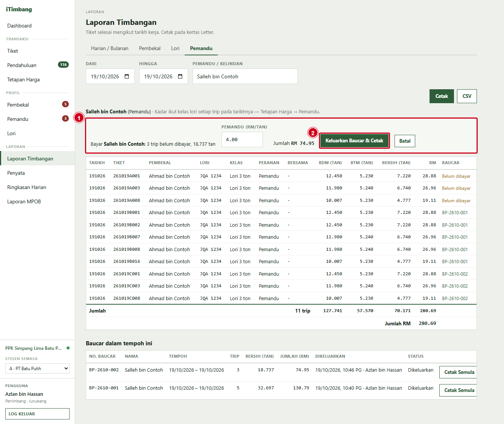Focus the Pemandu / Kelindan name field

coord(245,76)
